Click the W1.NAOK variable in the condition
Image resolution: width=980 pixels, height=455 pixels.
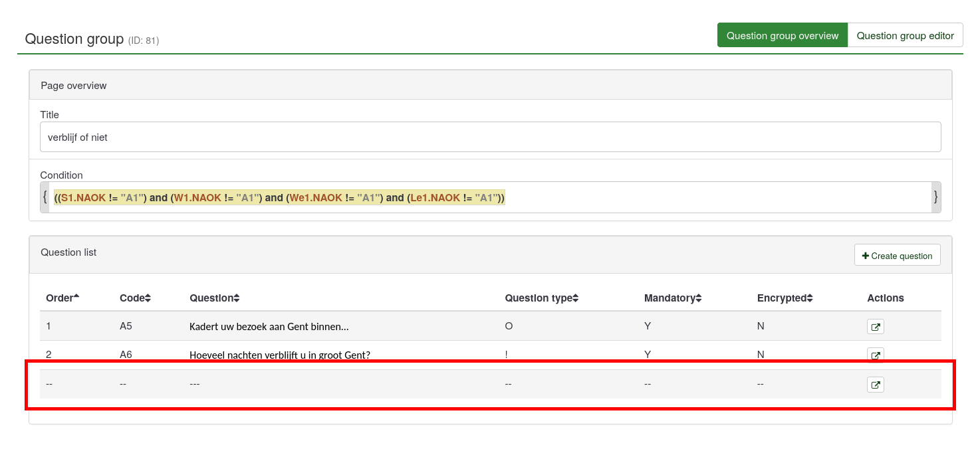pos(197,198)
